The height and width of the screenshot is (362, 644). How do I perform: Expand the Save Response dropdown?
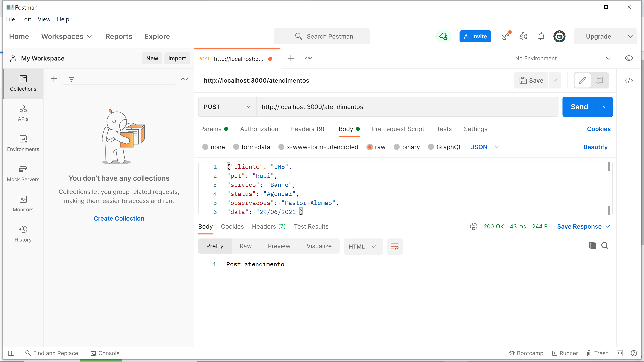583,227
